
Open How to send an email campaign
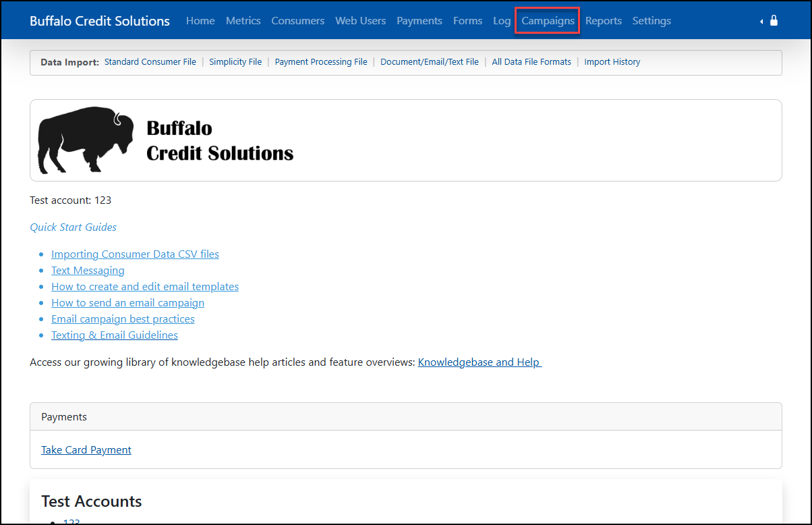(127, 303)
